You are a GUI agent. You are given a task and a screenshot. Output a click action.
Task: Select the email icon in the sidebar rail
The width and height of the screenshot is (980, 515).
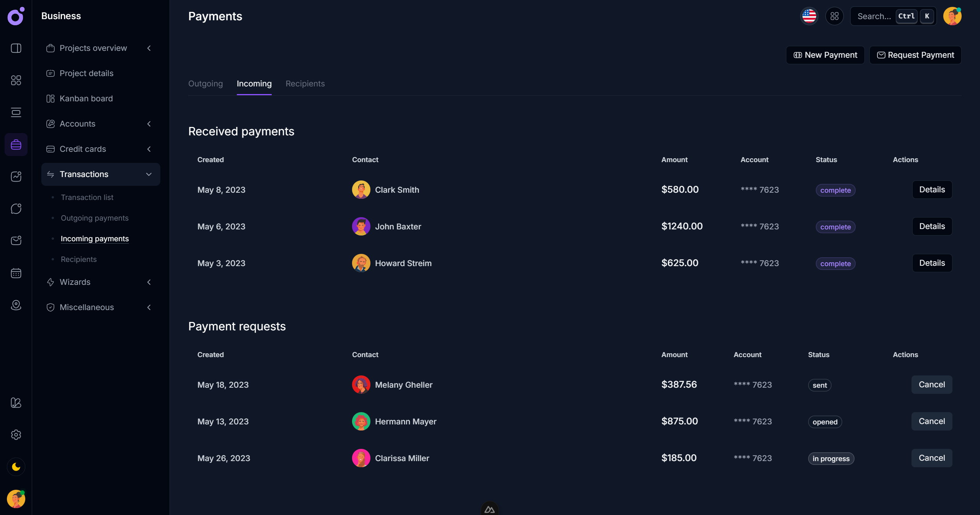coord(16,240)
